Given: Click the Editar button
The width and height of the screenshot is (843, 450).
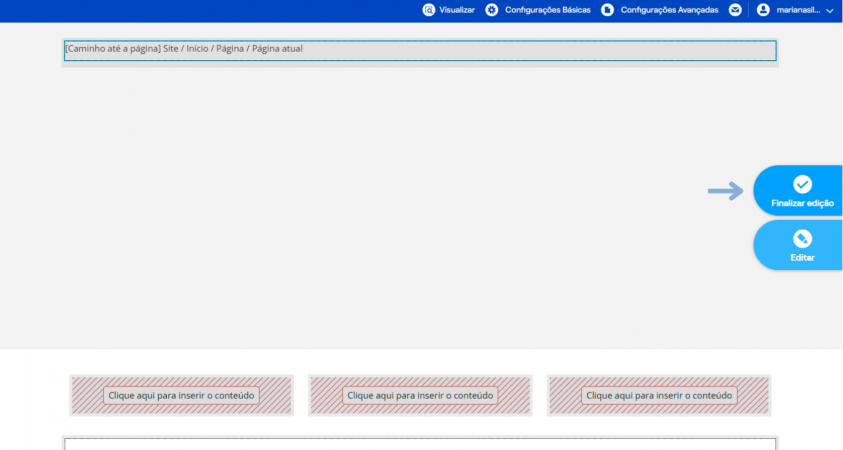Looking at the screenshot, I should pyautogui.click(x=798, y=245).
